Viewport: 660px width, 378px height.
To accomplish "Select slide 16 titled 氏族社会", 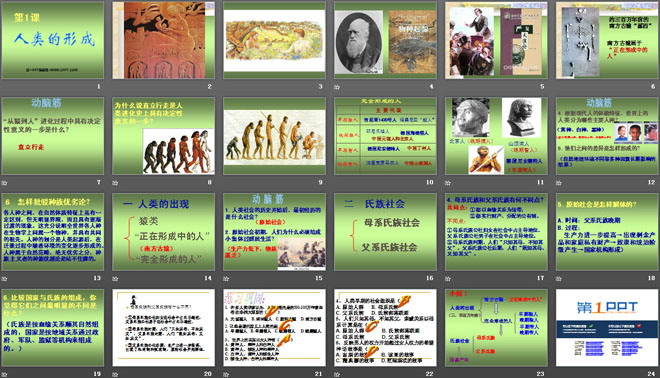I will [385, 232].
